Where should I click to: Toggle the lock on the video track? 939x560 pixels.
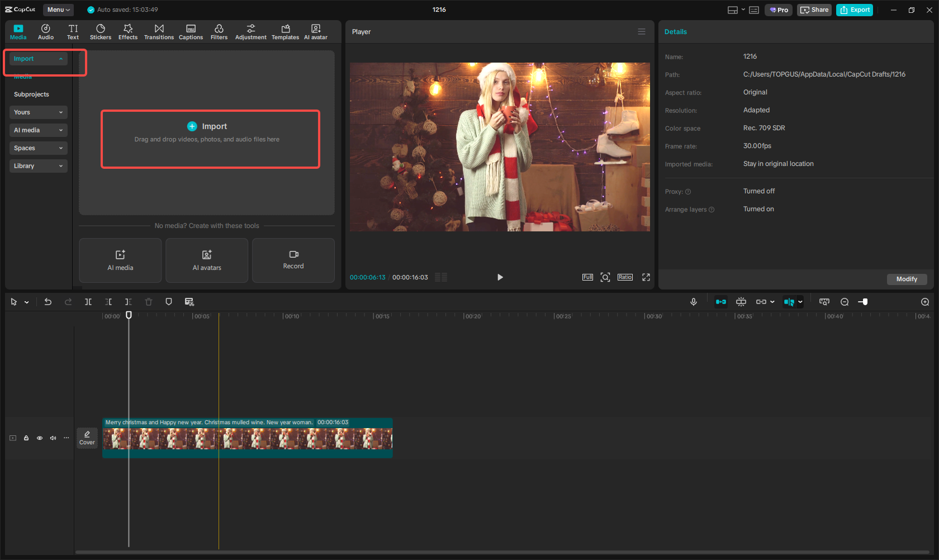coord(26,438)
